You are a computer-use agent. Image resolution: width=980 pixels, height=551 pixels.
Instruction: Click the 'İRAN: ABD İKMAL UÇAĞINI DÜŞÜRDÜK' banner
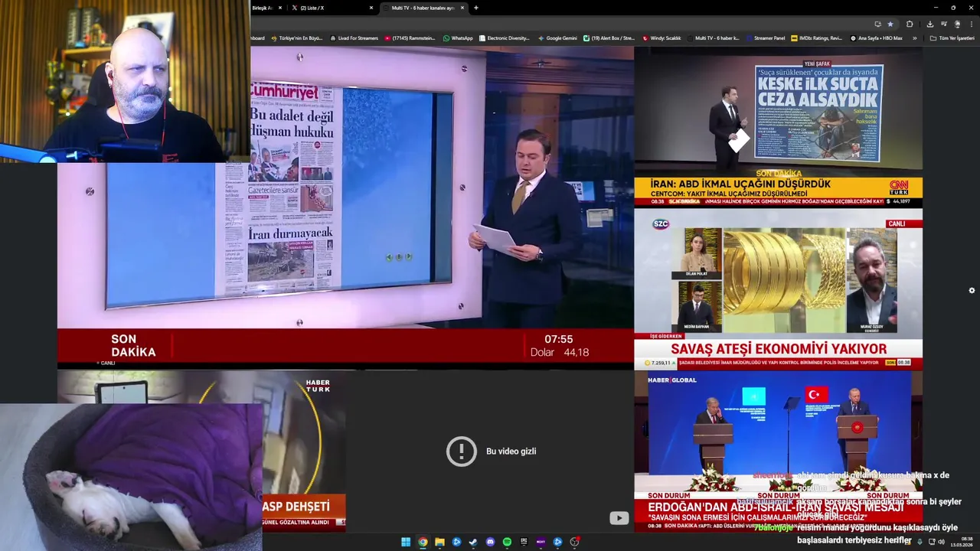click(x=740, y=184)
